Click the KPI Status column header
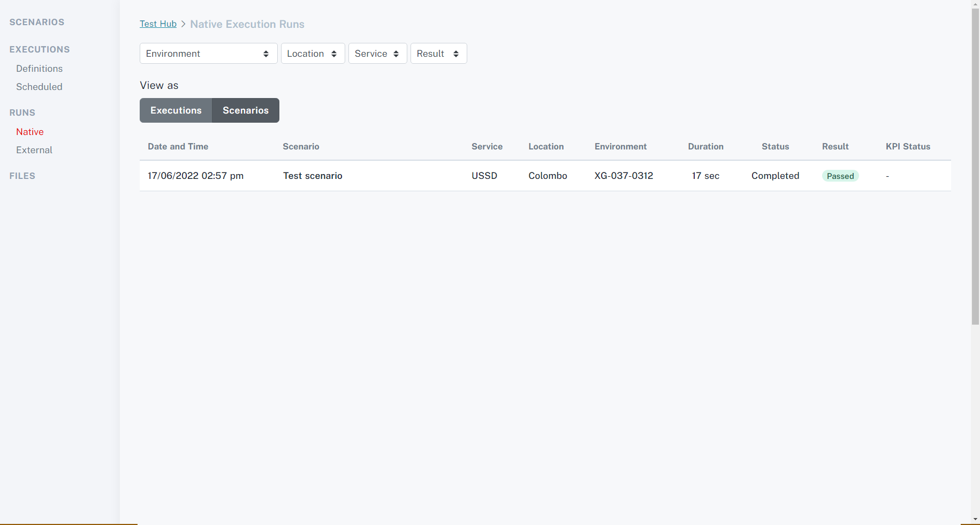Screen dimensions: 980x525 (x=908, y=147)
